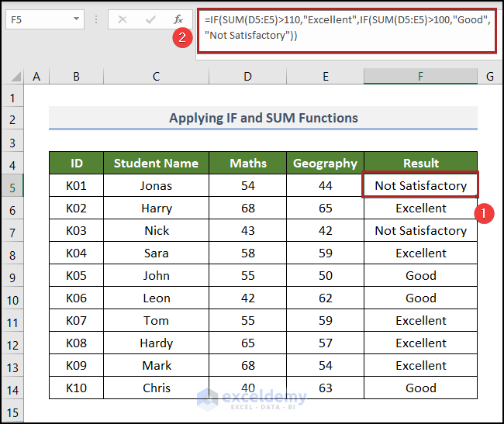
Task: Select column B header
Action: (76, 77)
